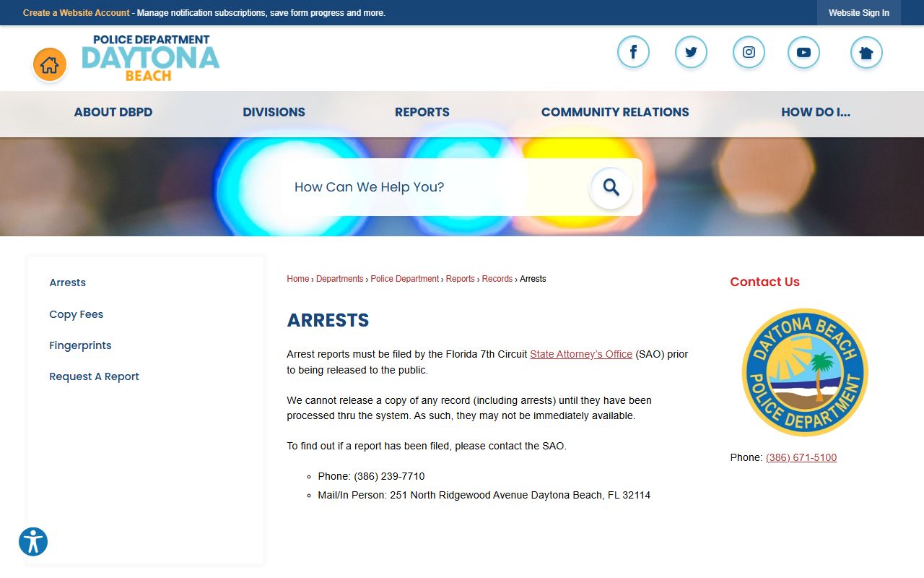Open the How Do I... menu

816,112
